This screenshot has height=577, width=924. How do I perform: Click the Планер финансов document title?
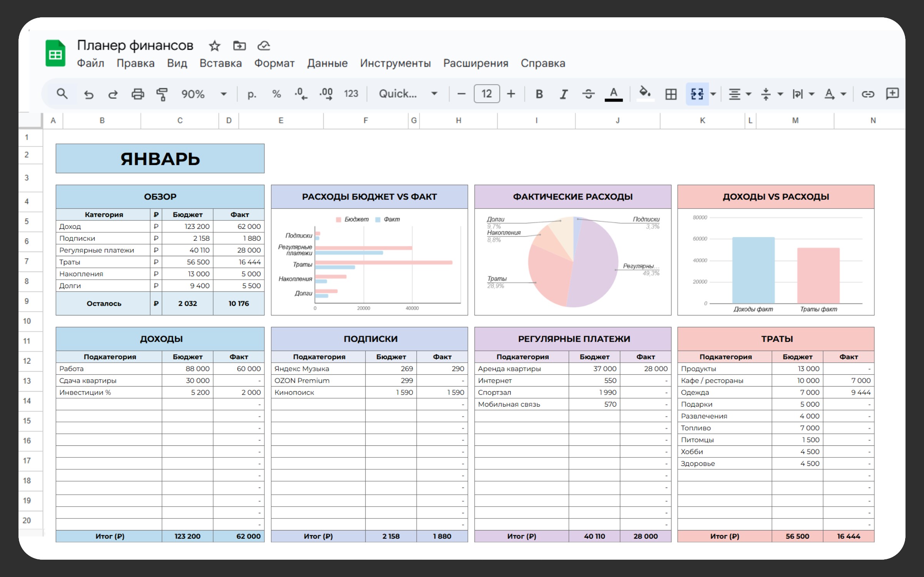[135, 45]
